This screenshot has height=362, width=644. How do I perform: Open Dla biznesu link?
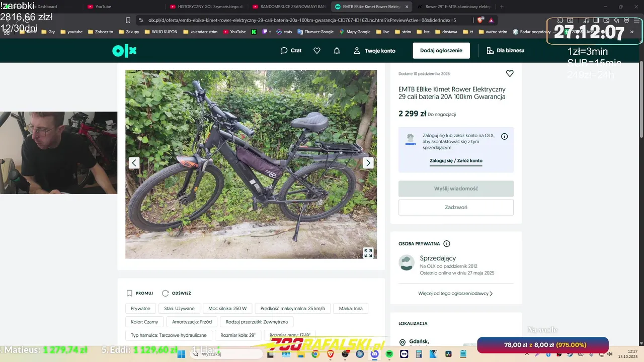click(506, 51)
